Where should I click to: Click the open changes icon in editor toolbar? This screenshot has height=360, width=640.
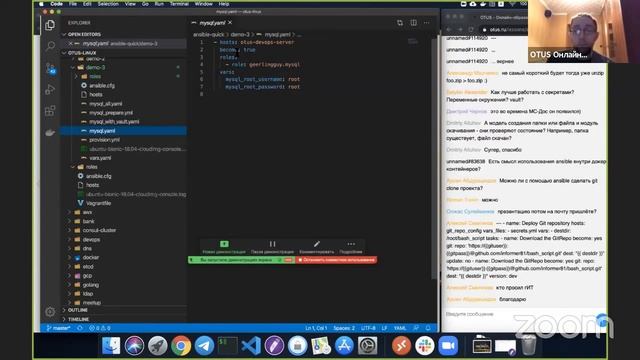[x=400, y=23]
